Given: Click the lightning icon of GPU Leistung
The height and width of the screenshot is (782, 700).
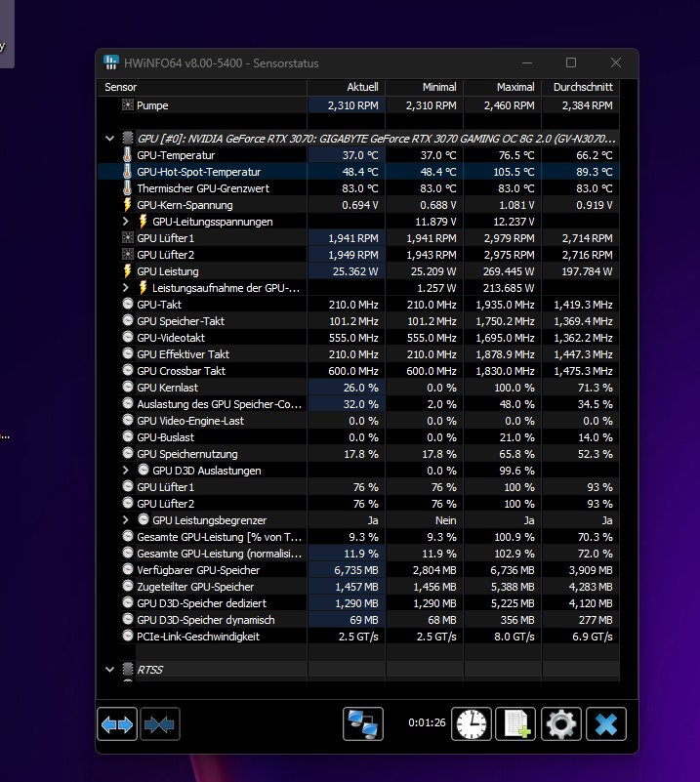Looking at the screenshot, I should click(127, 270).
